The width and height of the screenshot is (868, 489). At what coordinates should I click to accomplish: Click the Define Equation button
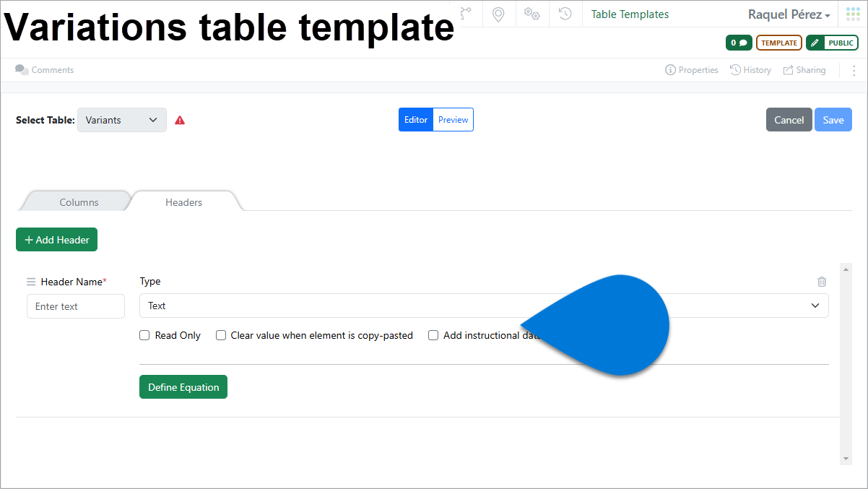183,386
